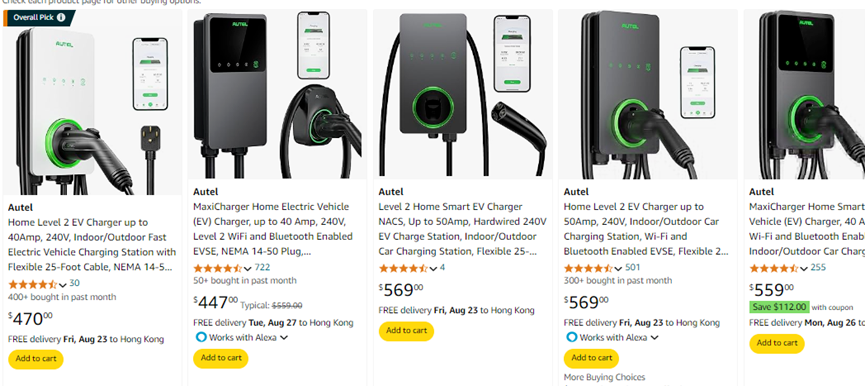Click the stars of the 722-review charger
865x386 pixels.
[217, 269]
